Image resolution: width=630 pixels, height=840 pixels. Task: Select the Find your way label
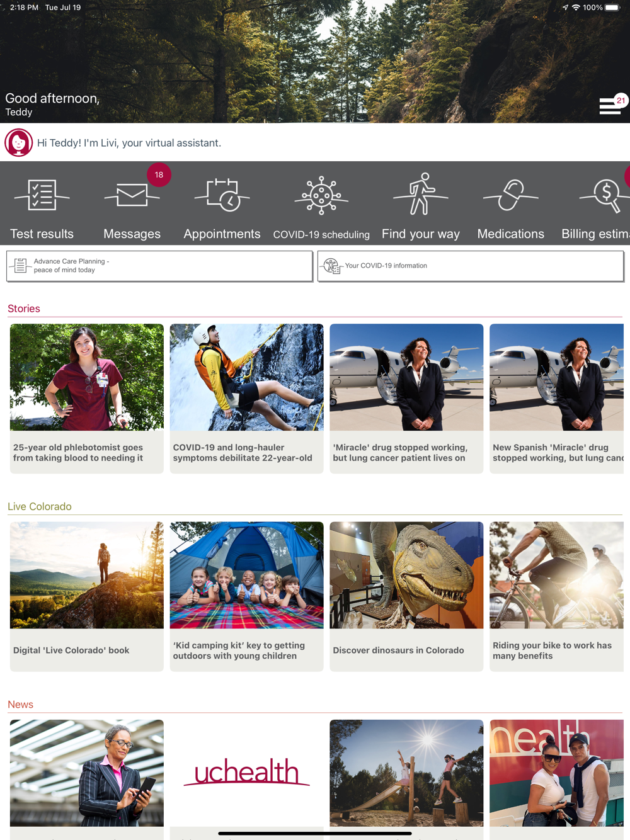(421, 234)
